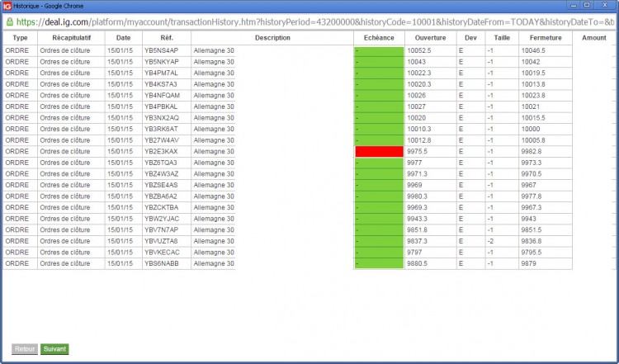
Task: Click the Récapitulatif column header
Action: tap(72, 38)
